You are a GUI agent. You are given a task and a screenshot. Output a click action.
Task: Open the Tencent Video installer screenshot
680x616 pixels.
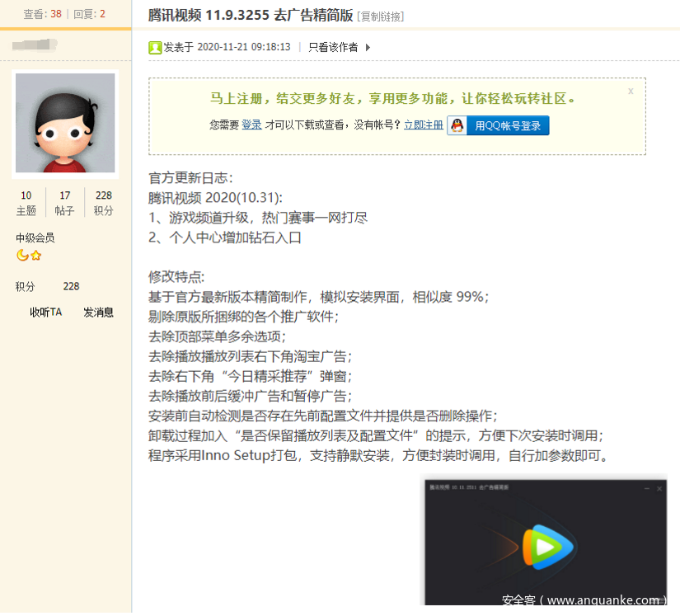tap(546, 543)
